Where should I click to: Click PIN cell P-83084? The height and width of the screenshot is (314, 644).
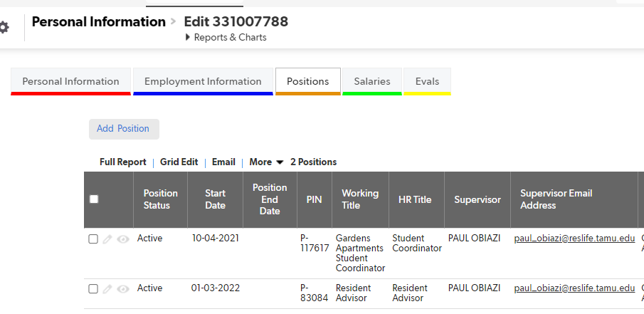(315, 293)
